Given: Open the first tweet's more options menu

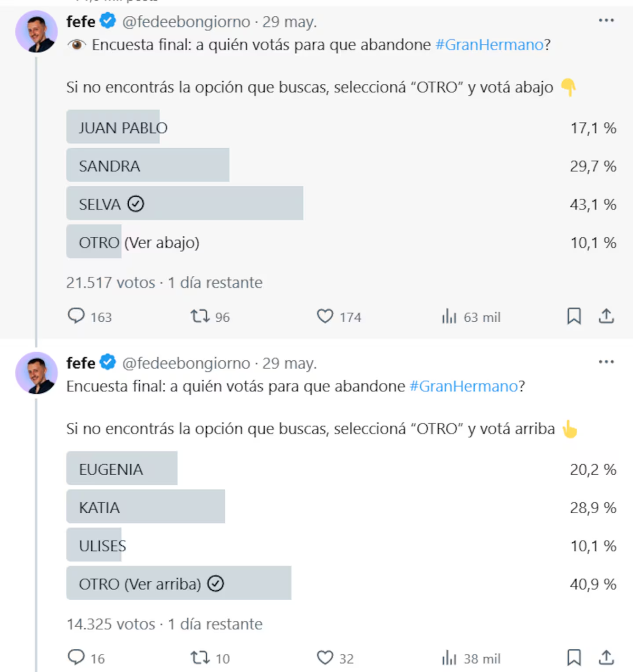Looking at the screenshot, I should pos(606,21).
